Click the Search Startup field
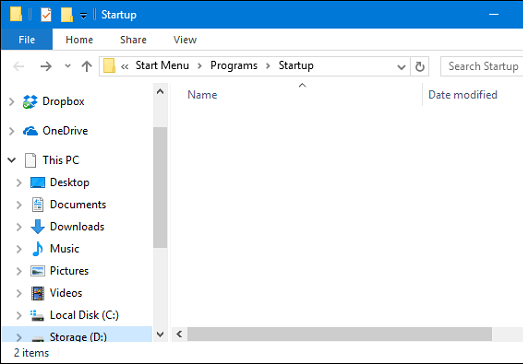The width and height of the screenshot is (523, 364). 482,66
